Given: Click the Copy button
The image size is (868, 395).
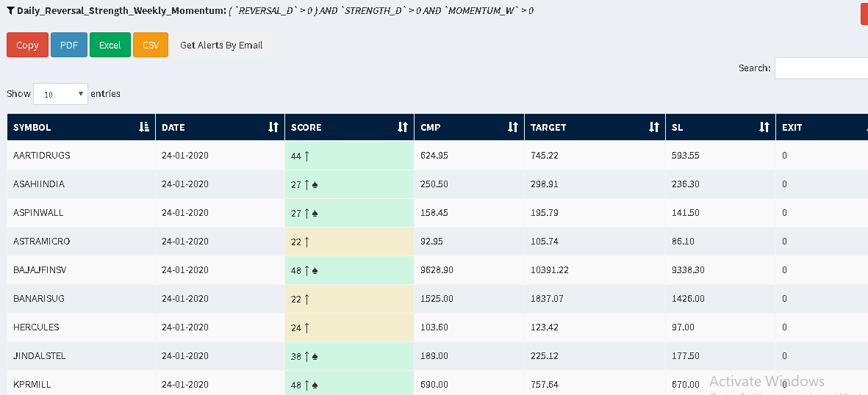Looking at the screenshot, I should click(27, 45).
